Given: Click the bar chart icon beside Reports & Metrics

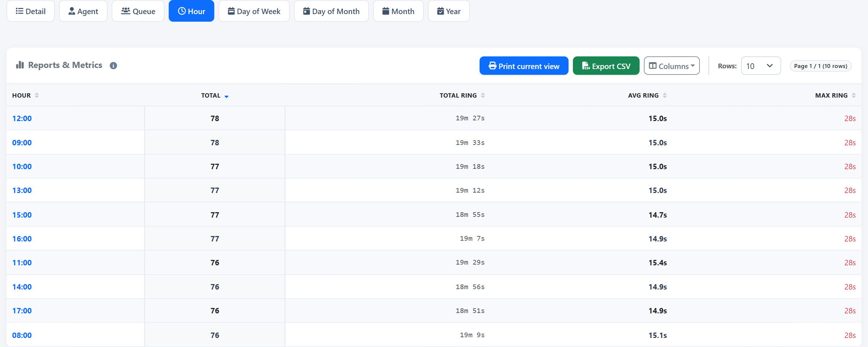Looking at the screenshot, I should point(20,65).
